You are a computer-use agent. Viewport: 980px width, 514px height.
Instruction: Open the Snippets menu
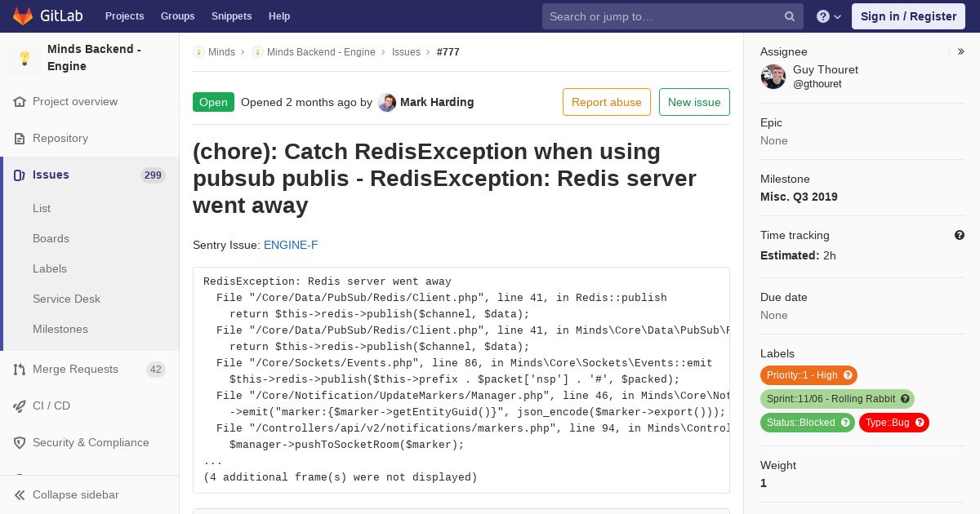tap(231, 16)
